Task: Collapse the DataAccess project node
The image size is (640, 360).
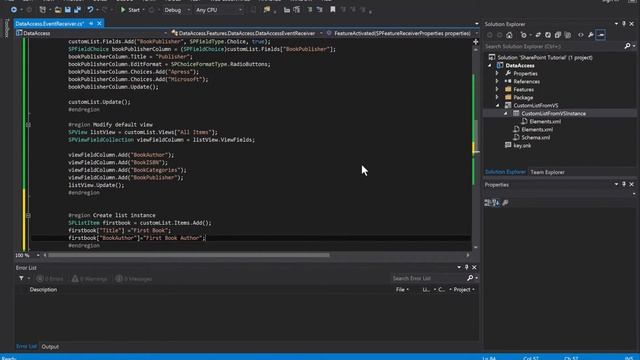Action: (x=490, y=66)
